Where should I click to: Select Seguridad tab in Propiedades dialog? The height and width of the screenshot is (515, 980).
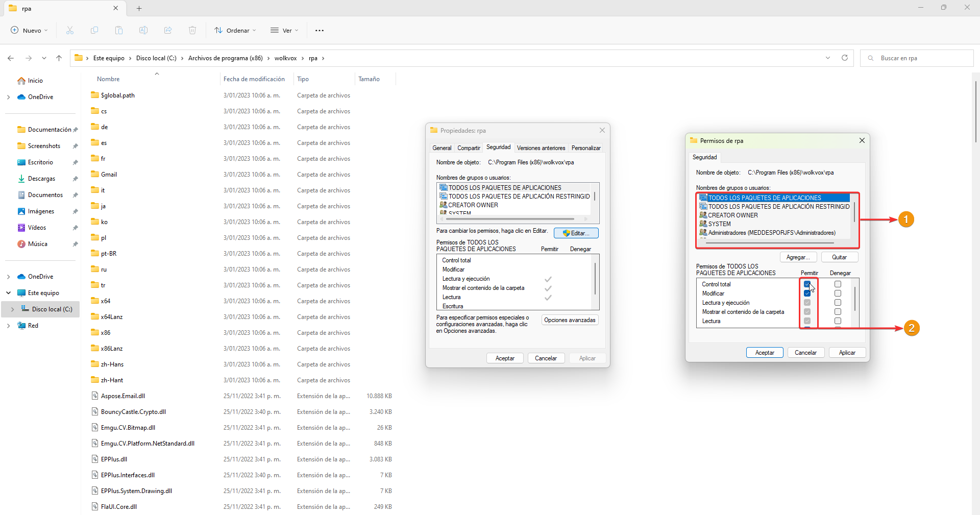tap(499, 147)
